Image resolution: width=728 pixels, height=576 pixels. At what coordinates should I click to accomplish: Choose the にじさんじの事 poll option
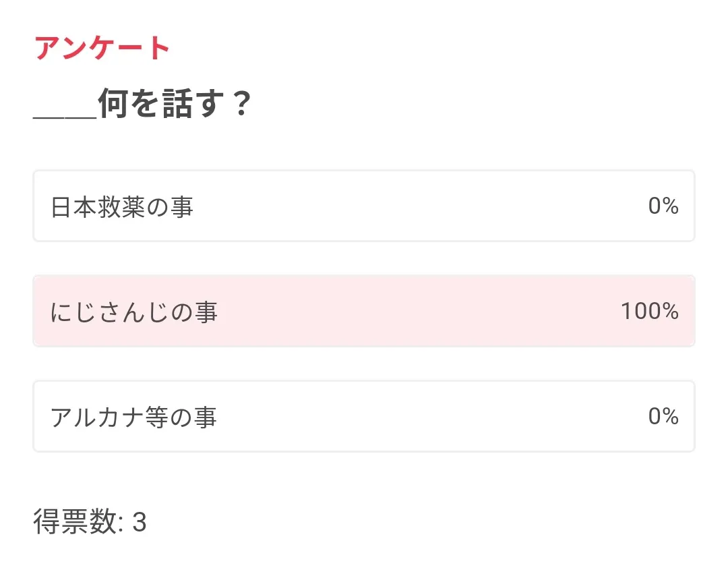coord(363,311)
